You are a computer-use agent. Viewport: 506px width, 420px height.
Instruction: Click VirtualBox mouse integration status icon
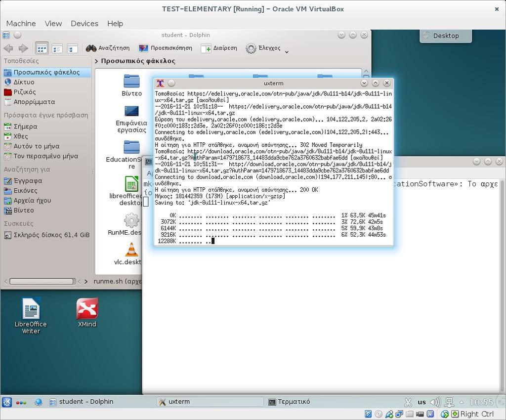tap(444, 414)
